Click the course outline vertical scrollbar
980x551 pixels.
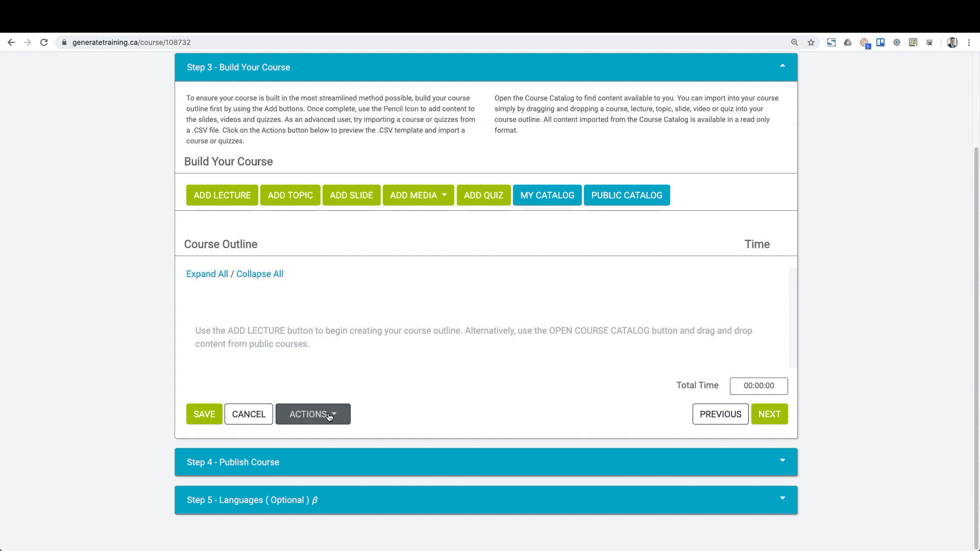click(x=793, y=318)
